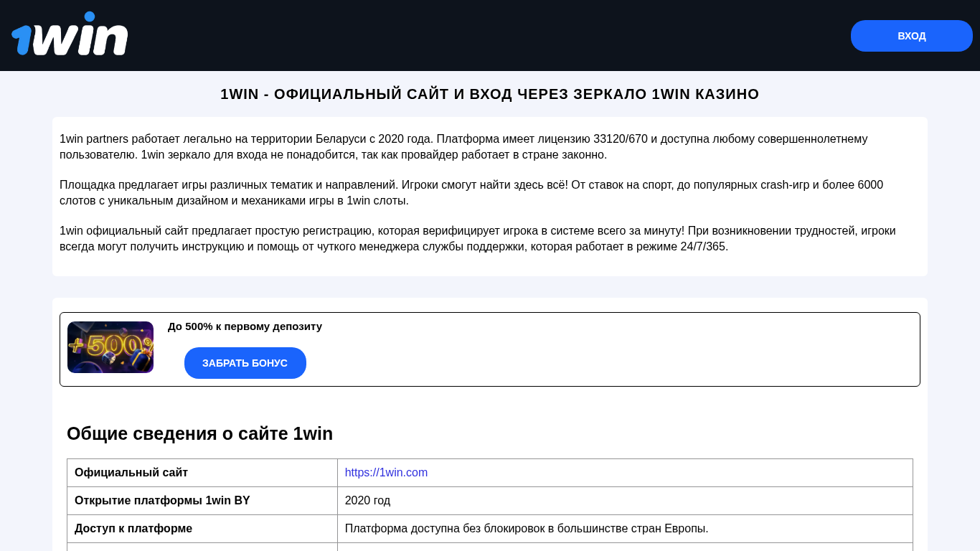Click the license number 33120/670 text
Image resolution: width=980 pixels, height=551 pixels.
click(x=620, y=139)
